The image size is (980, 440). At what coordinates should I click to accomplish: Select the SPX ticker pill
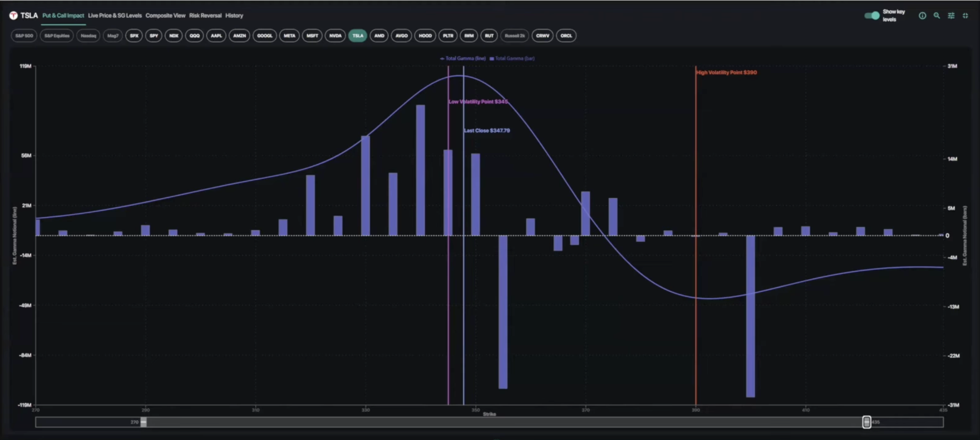[134, 35]
